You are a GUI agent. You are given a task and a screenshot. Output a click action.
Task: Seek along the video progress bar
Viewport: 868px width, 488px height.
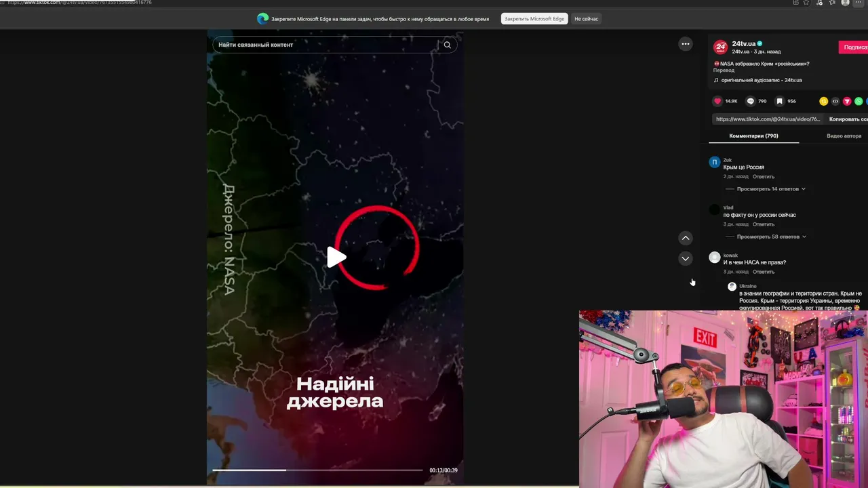317,470
